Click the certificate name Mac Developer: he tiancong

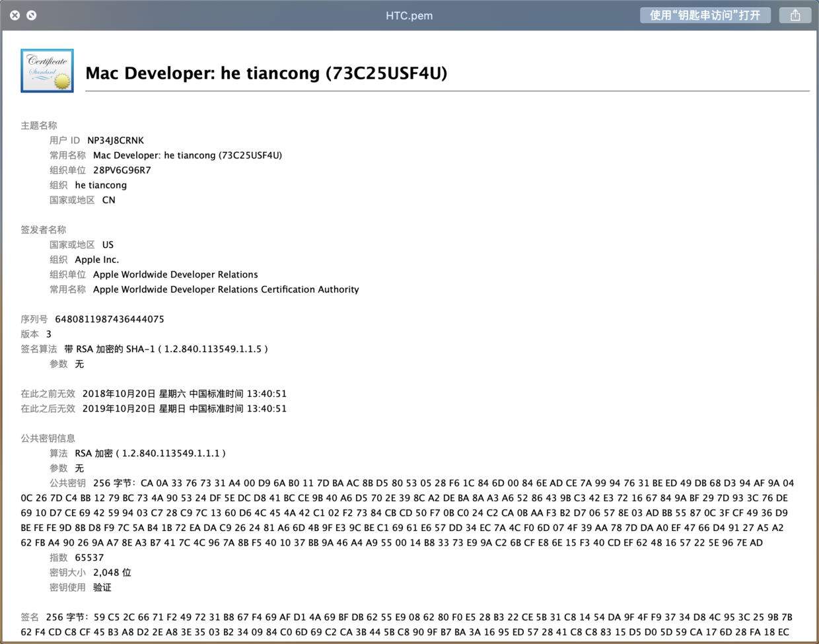point(266,73)
